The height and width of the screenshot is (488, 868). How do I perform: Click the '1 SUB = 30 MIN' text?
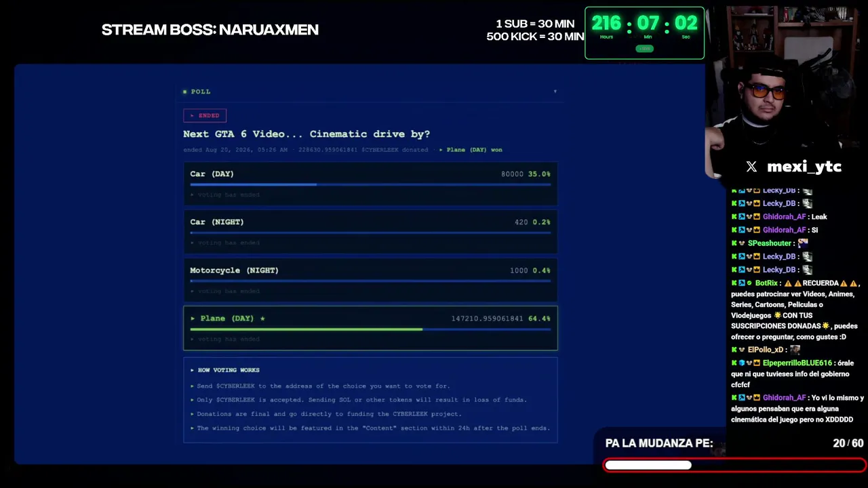coord(535,24)
